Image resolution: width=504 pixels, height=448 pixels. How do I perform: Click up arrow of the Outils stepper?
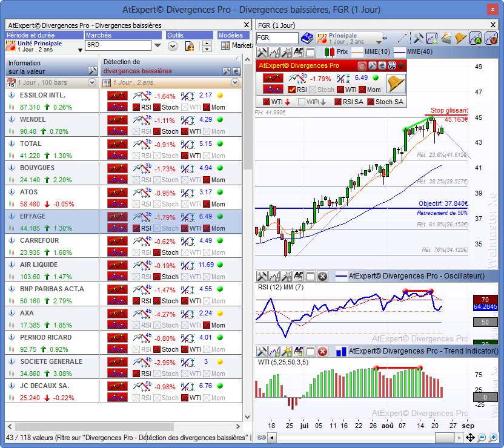(207, 44)
